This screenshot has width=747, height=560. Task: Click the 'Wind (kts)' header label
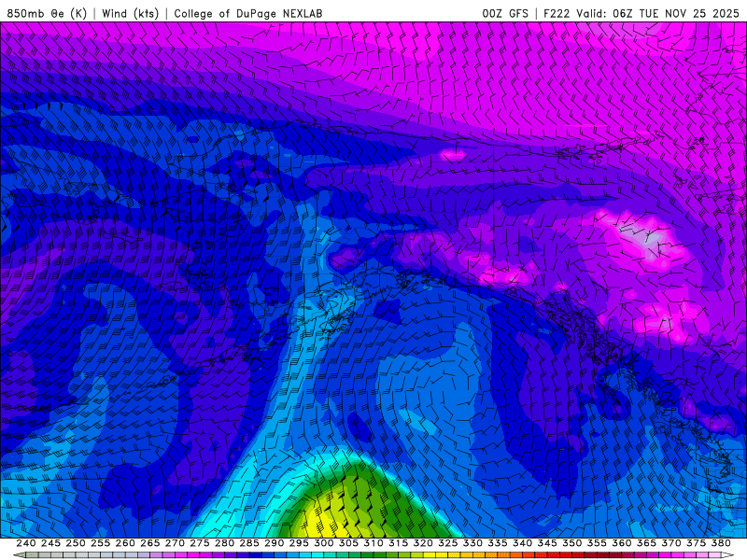pyautogui.click(x=131, y=13)
